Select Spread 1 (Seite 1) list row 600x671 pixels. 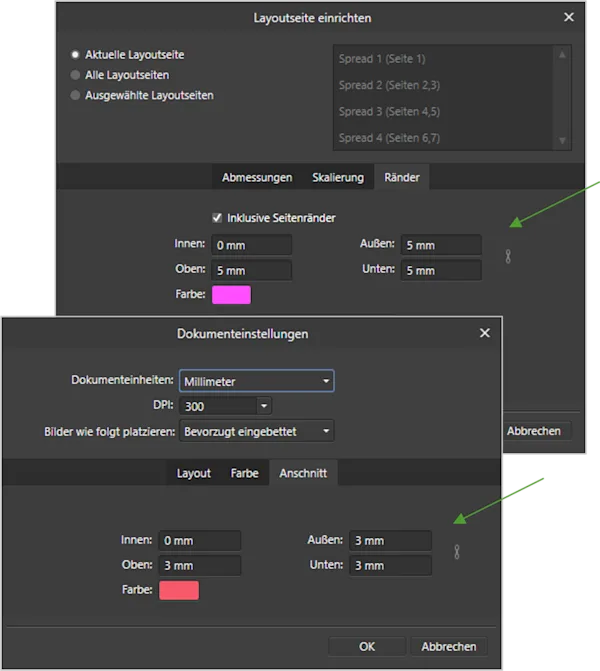(x=443, y=59)
